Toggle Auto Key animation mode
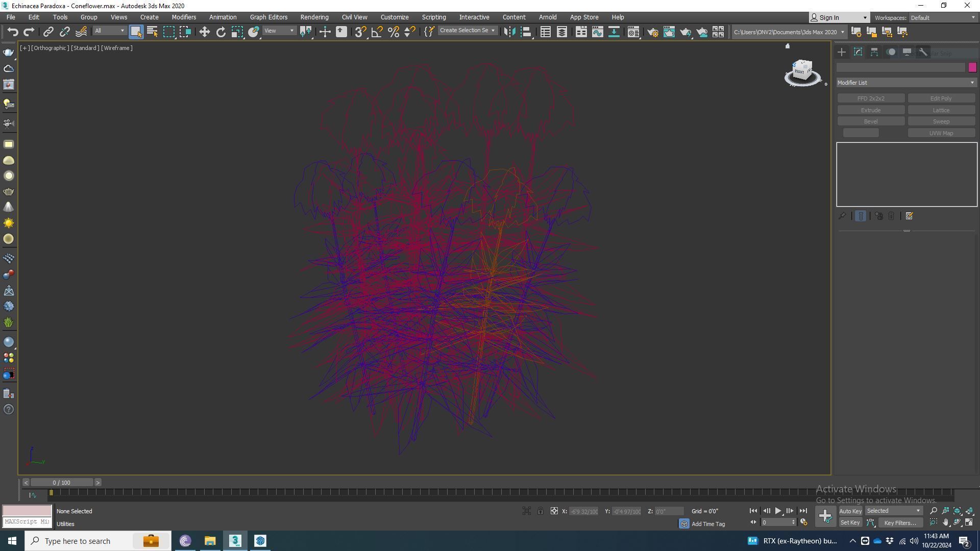This screenshot has width=980, height=551. pyautogui.click(x=850, y=511)
